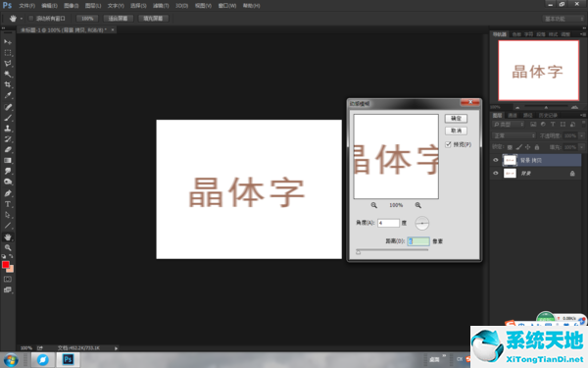Viewport: 588px width, 368px height.
Task: Confirm blur with 确定 button
Action: tap(456, 119)
